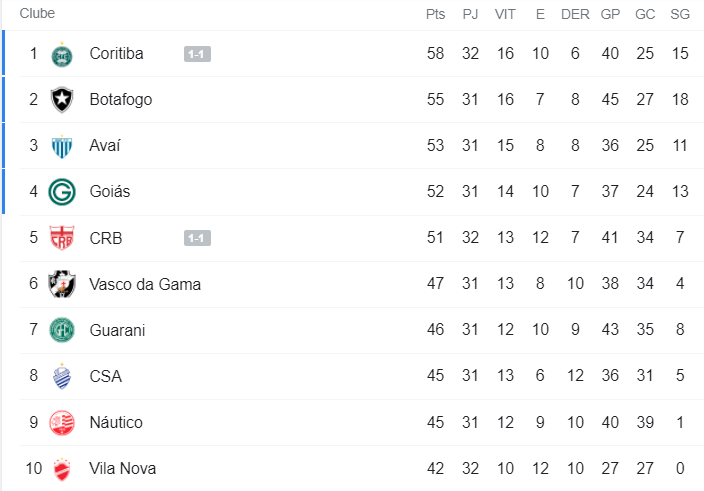This screenshot has width=704, height=491.
Task: Click the Goiás green G crest
Action: tap(62, 192)
